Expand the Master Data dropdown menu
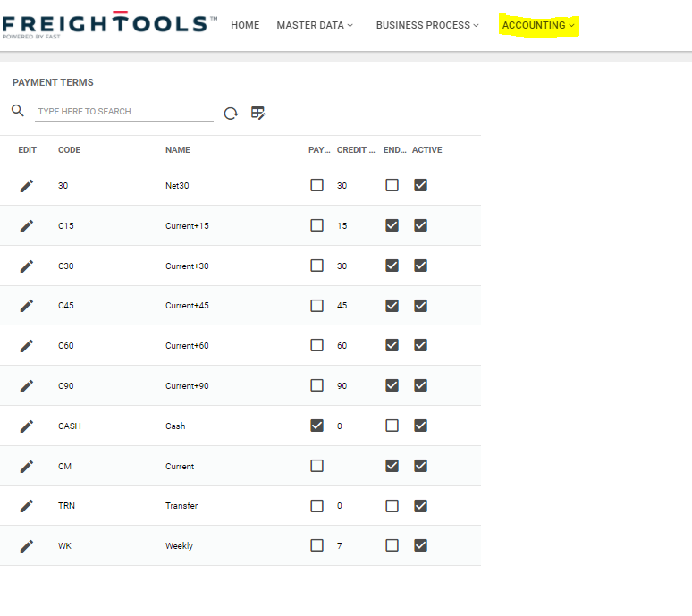The image size is (692, 616). [x=314, y=25]
